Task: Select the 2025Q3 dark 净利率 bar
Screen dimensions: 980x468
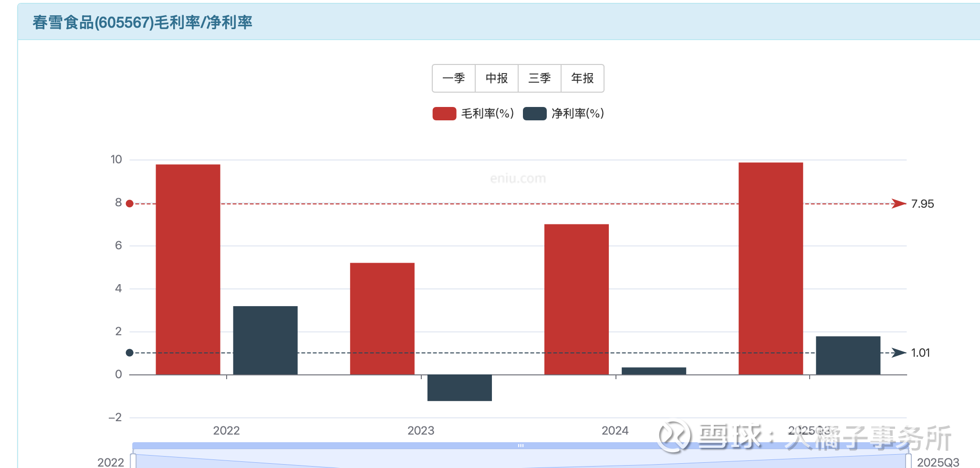Action: click(848, 356)
